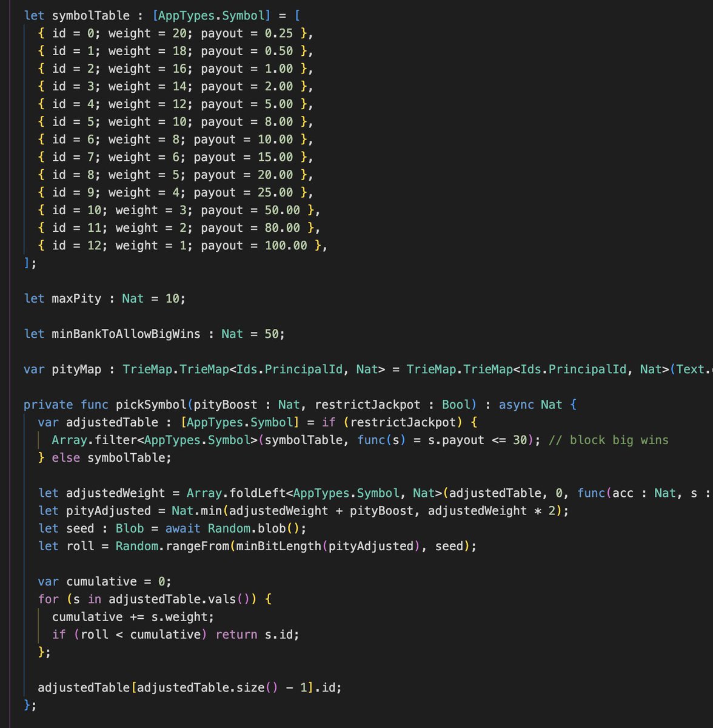Screen dimensions: 713x728
Task: Click the 'for' loop keyword
Action: [49, 599]
